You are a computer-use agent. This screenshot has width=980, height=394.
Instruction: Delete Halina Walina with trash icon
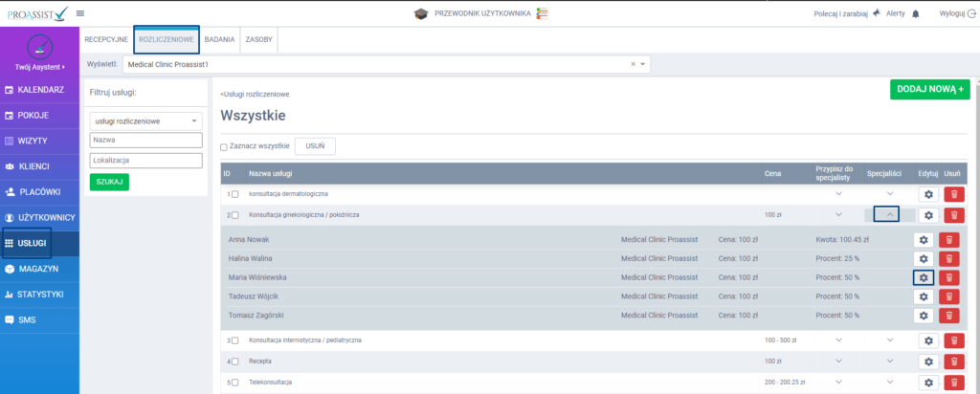click(x=948, y=259)
